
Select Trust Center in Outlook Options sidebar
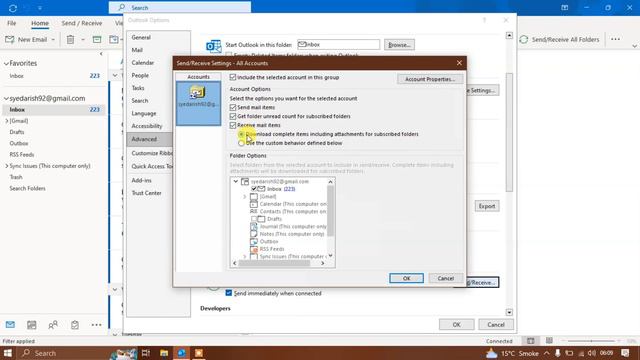pos(147,193)
